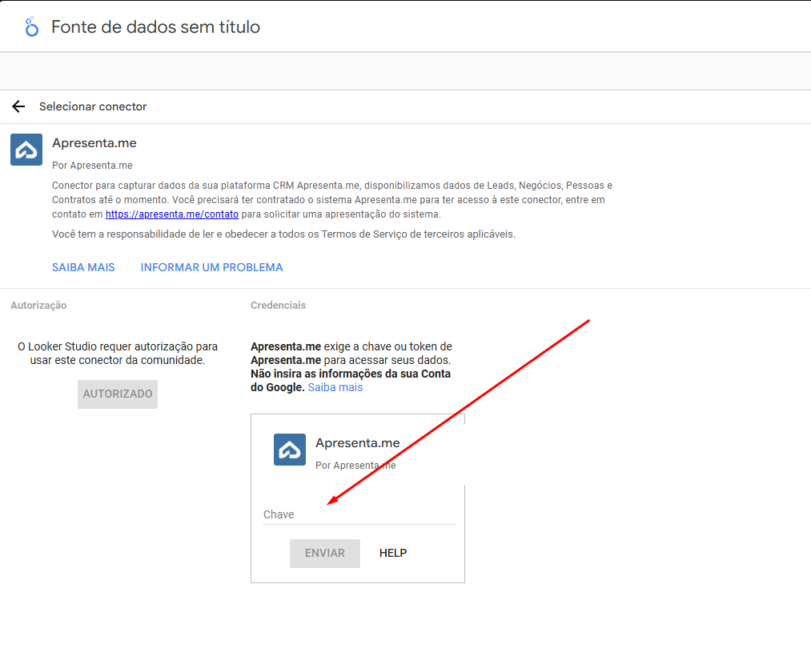This screenshot has width=811, height=672.
Task: Click the Apresenta.me logo beside the connector description
Action: tap(26, 150)
